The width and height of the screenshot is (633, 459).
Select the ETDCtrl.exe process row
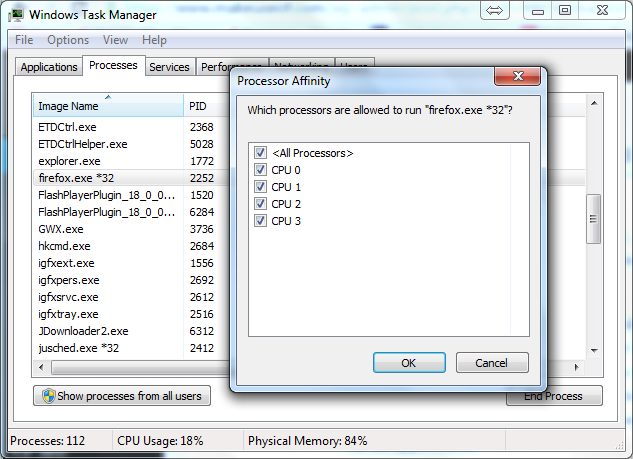click(x=131, y=127)
